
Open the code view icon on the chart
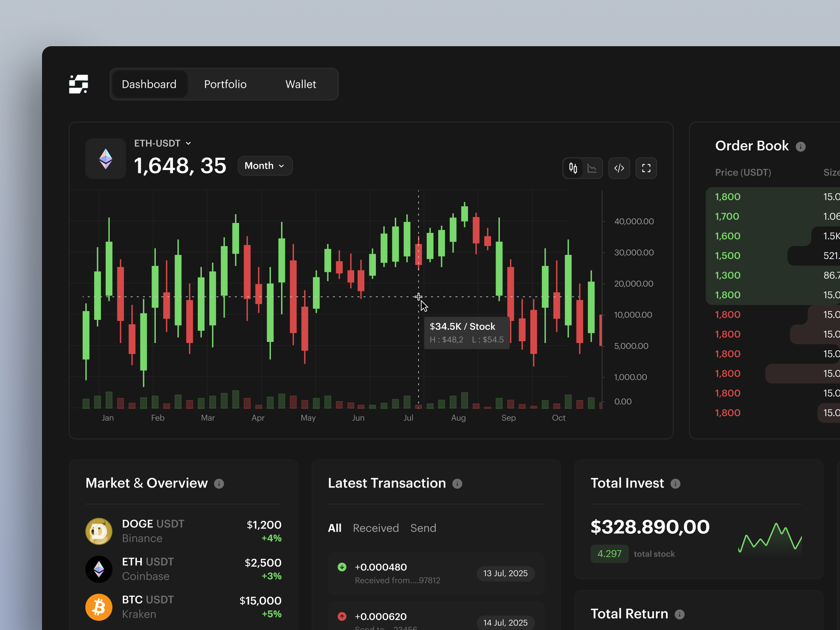point(619,168)
